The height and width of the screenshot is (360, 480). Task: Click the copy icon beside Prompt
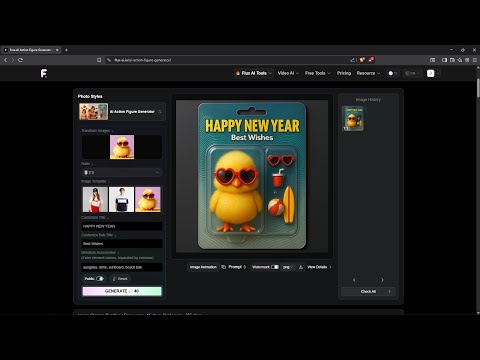pos(224,267)
